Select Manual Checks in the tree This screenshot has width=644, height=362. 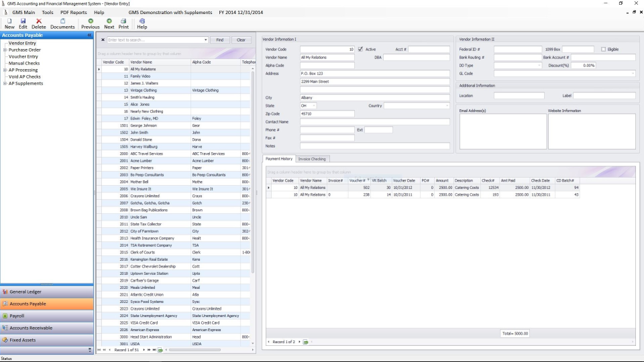click(24, 64)
